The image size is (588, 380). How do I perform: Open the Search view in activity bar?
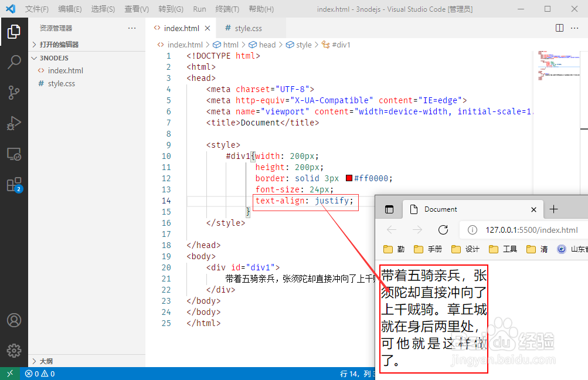point(14,62)
